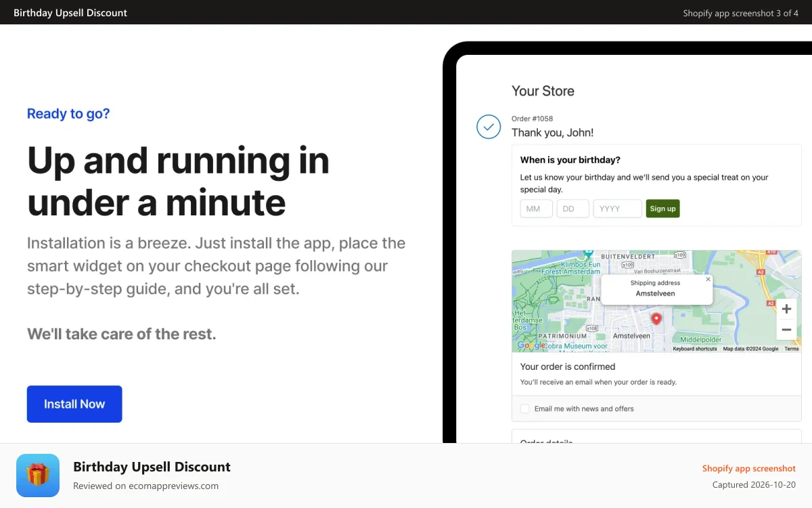The image size is (812, 508).
Task: Click 'Thank you, John!' text
Action: coord(552,133)
